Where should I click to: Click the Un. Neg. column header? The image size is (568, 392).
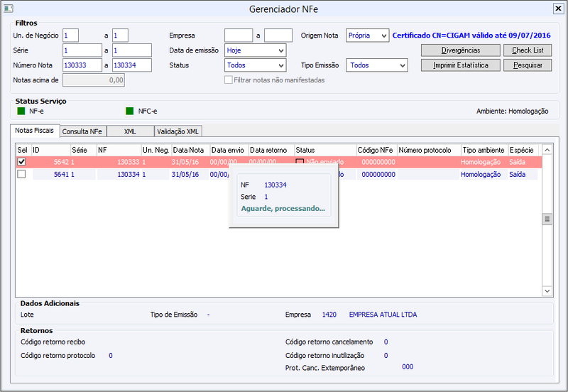tap(156, 150)
